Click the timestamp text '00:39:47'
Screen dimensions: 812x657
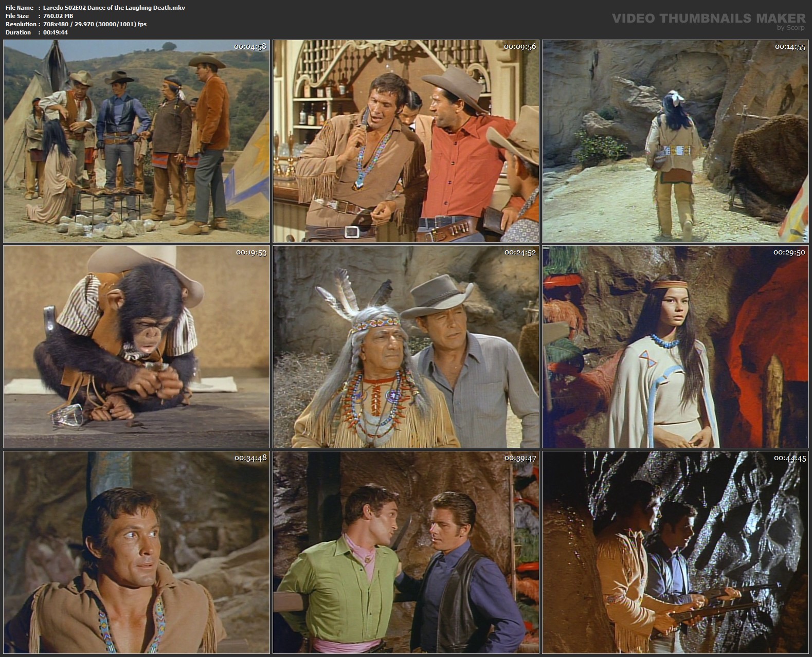[x=520, y=458]
